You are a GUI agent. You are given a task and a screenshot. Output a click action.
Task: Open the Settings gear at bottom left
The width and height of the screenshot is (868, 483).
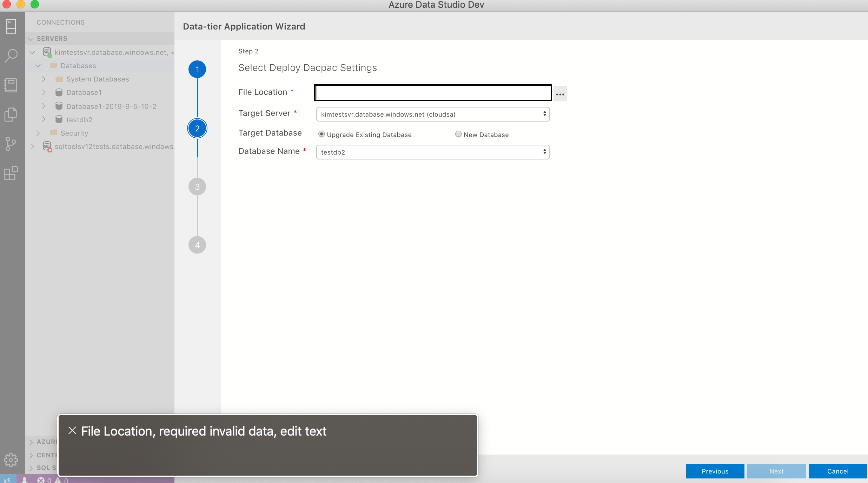(11, 459)
